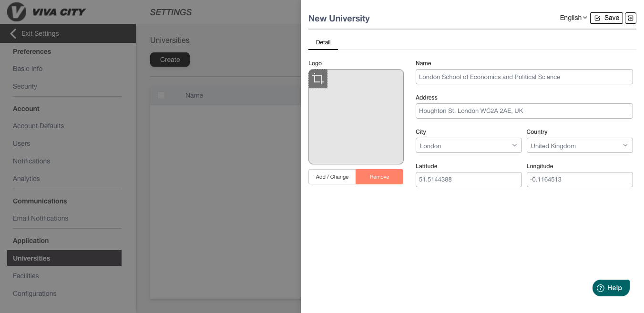Click the SETTINGS header text
Screen dimensions: 644x313
(171, 12)
